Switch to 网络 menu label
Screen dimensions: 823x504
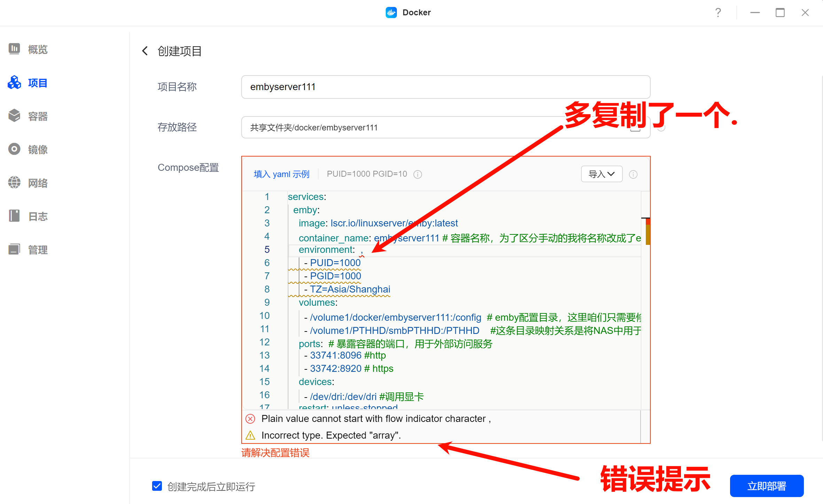click(x=38, y=183)
